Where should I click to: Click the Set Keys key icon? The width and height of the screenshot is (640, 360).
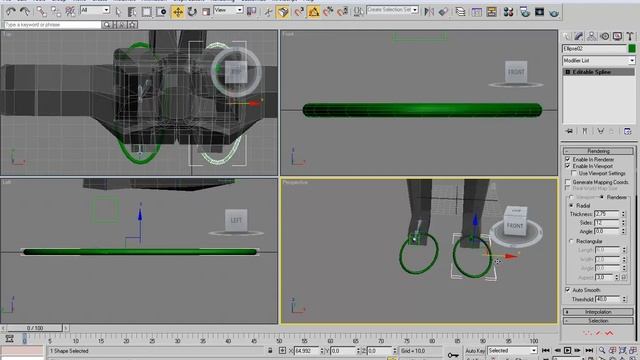[x=453, y=354]
